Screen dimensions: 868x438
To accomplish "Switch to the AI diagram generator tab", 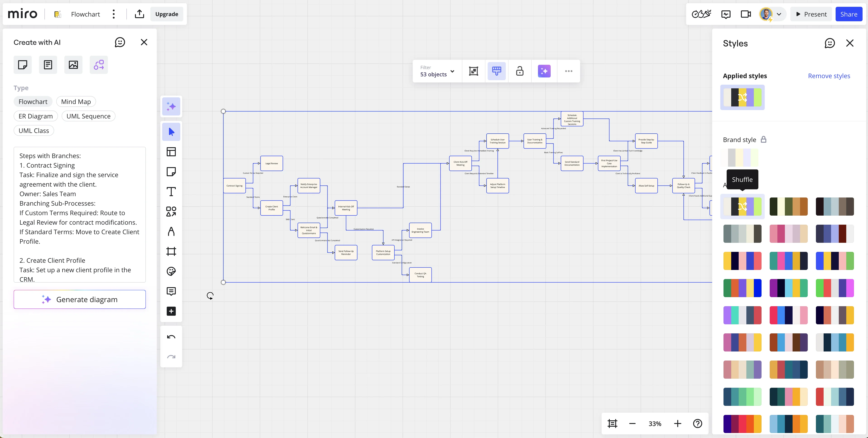I will 99,65.
